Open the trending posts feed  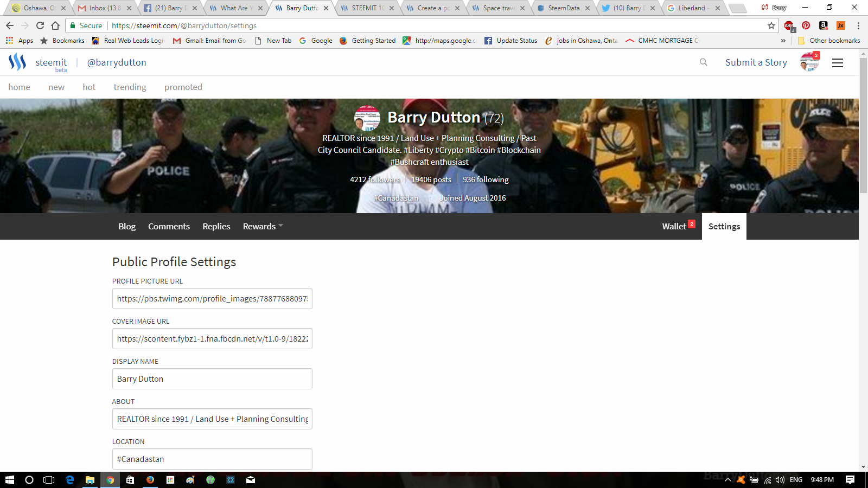pyautogui.click(x=130, y=87)
